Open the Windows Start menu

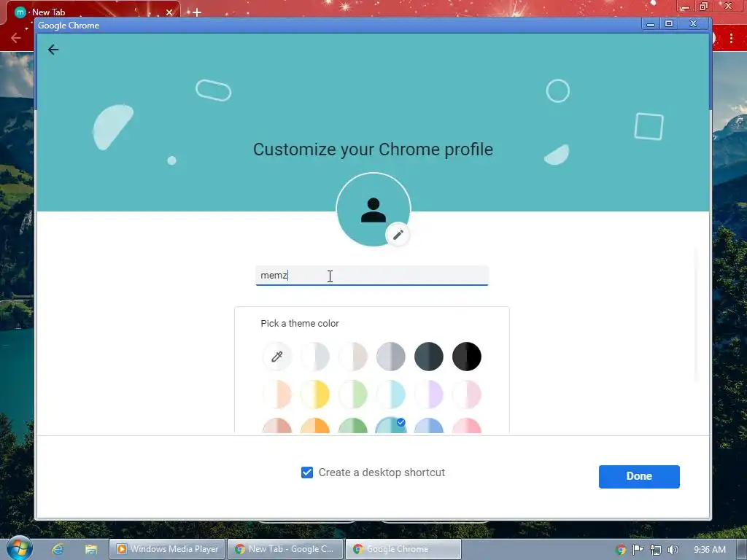click(x=19, y=548)
